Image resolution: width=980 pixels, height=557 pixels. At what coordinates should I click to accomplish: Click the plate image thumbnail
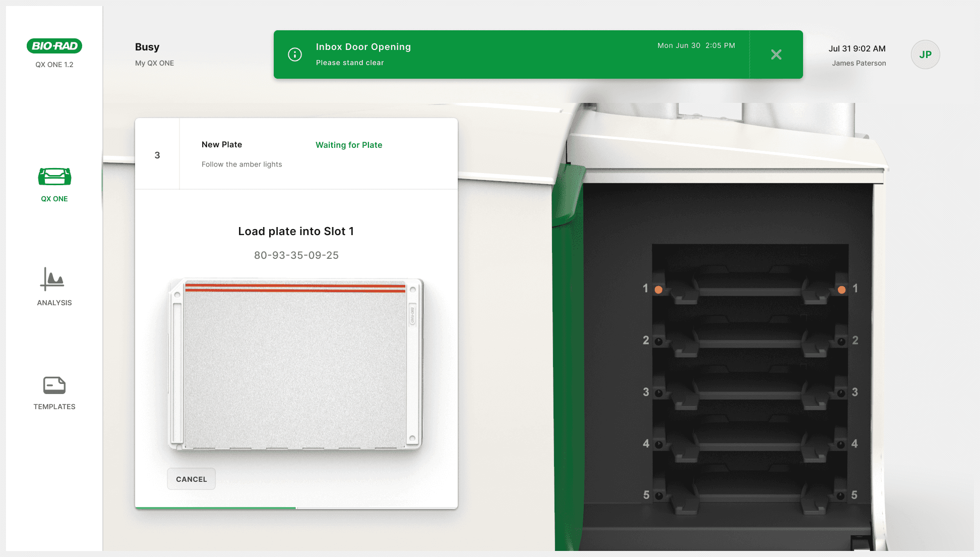coord(296,363)
